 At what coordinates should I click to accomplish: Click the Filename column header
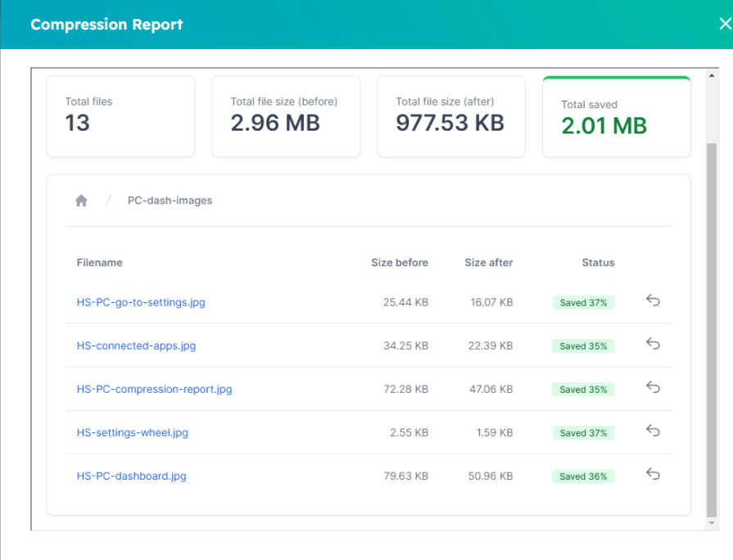click(x=99, y=263)
